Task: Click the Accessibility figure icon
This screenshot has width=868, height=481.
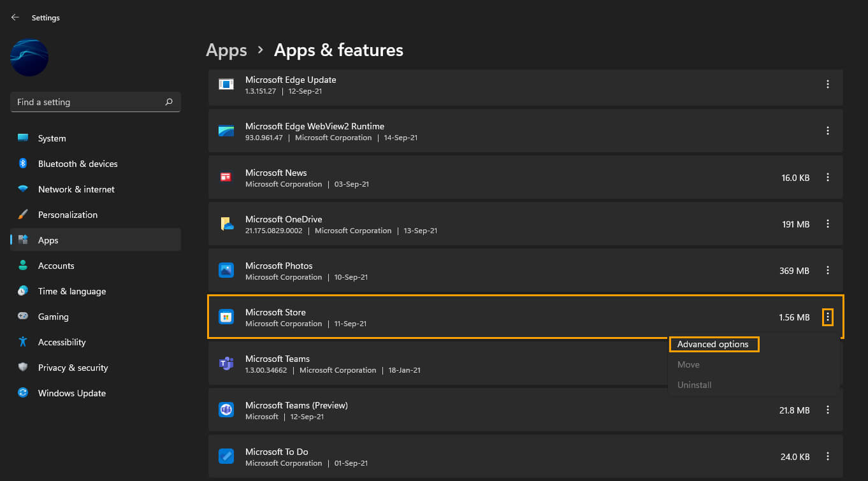Action: tap(23, 342)
